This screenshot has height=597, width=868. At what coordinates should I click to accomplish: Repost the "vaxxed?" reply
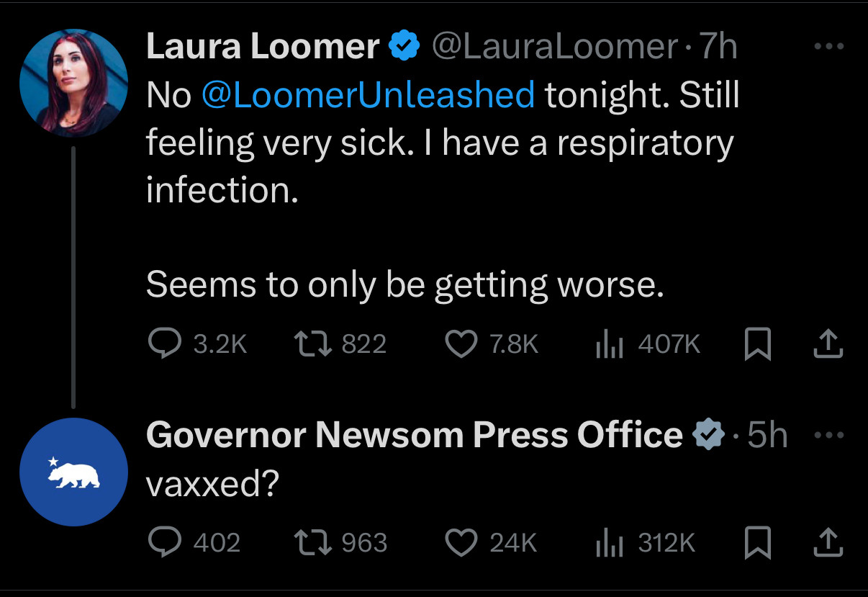[x=313, y=542]
